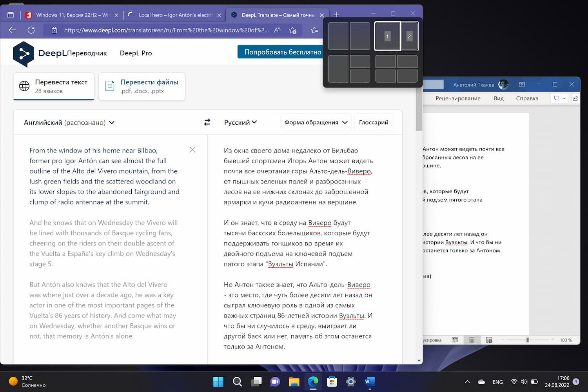Select the Перевести файлы tab
This screenshot has height=392, width=588.
click(x=142, y=86)
